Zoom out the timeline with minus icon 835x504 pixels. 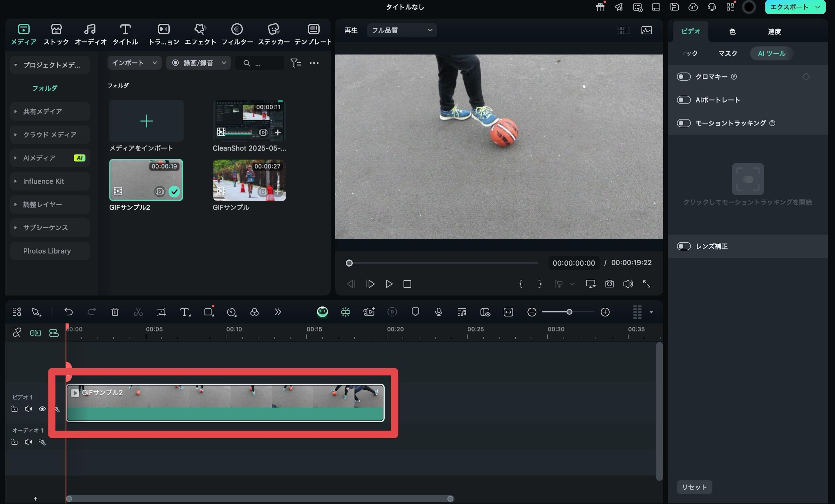point(532,312)
